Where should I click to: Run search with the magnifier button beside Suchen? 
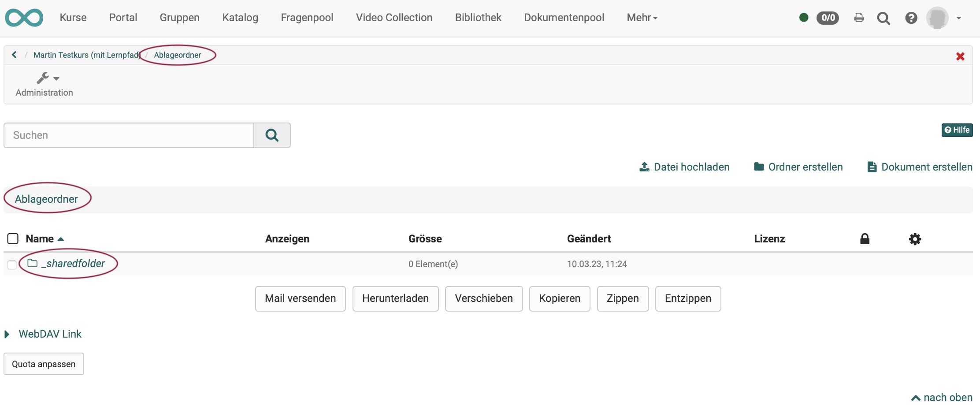(272, 135)
